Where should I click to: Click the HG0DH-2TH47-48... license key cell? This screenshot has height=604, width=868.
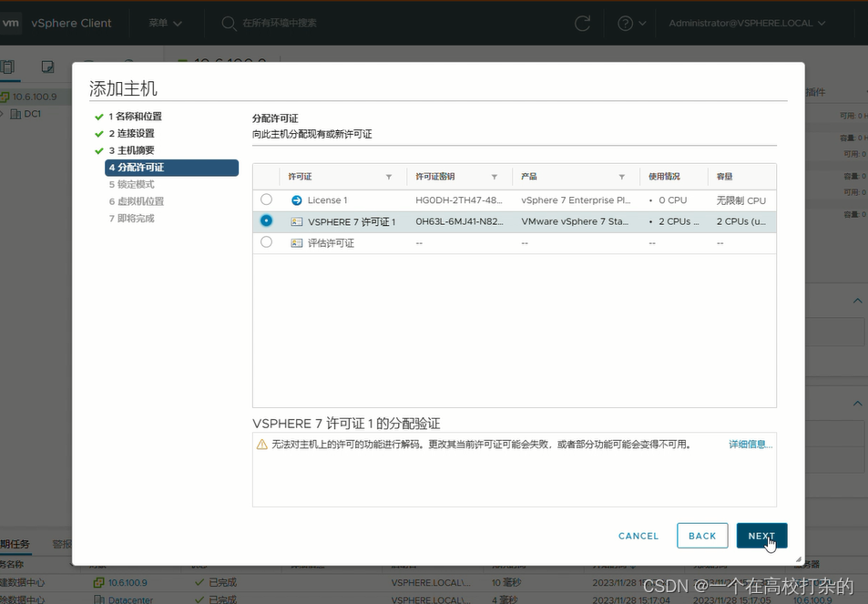(x=459, y=200)
